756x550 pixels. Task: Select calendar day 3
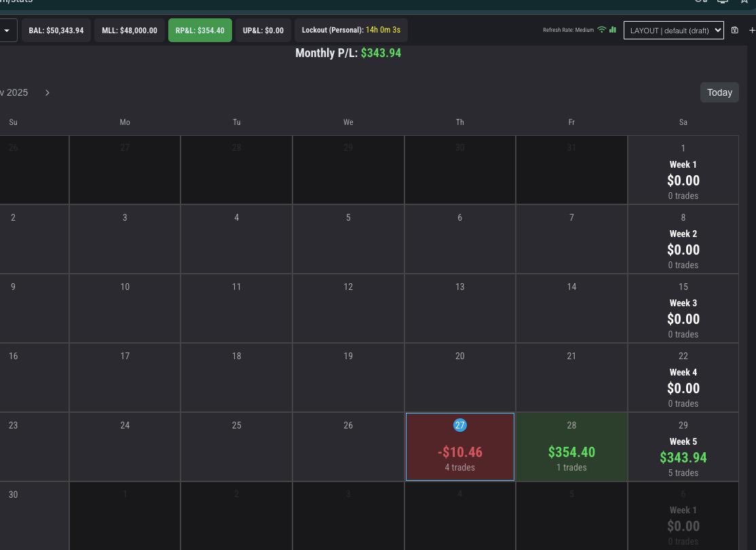pos(125,239)
